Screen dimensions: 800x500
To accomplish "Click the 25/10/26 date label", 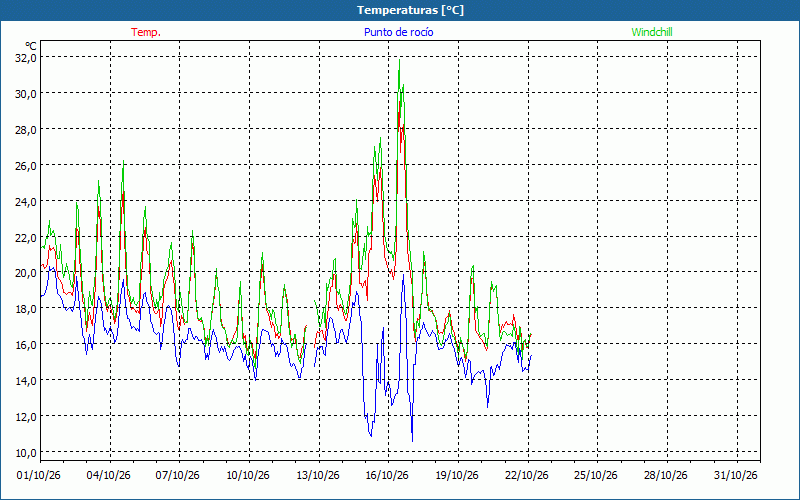I will coord(595,475).
